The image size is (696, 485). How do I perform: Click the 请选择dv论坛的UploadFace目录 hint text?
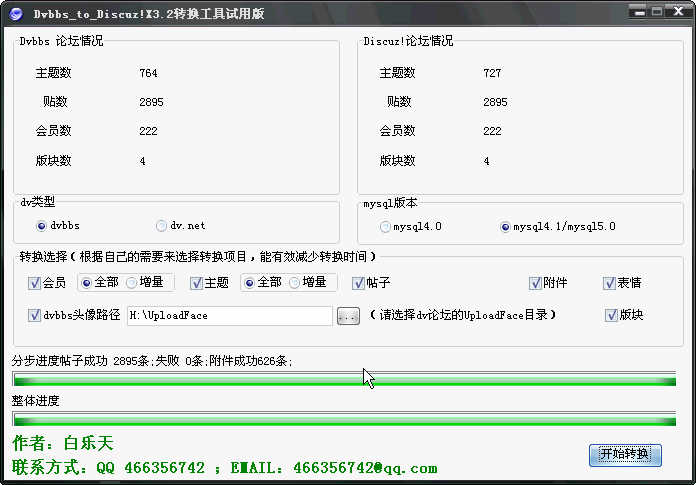pyautogui.click(x=463, y=315)
